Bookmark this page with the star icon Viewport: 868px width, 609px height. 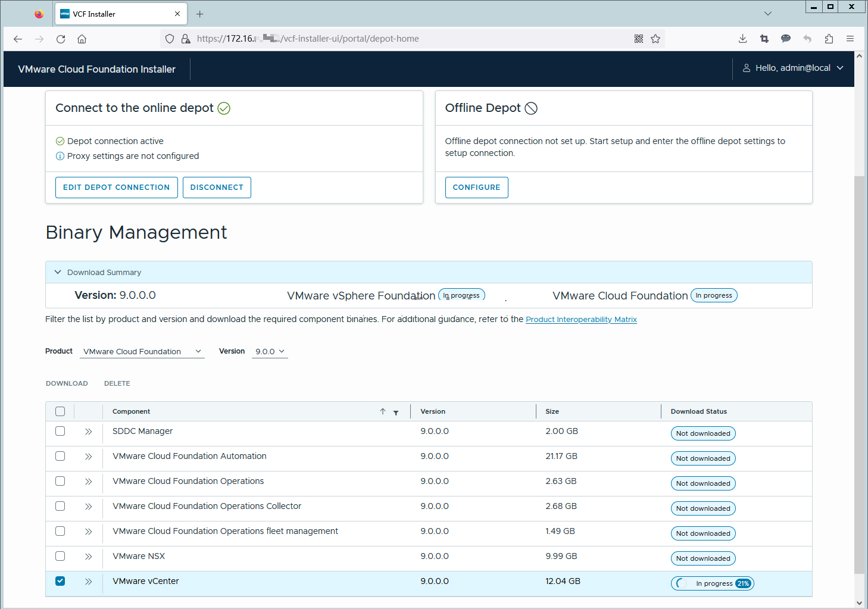[655, 39]
